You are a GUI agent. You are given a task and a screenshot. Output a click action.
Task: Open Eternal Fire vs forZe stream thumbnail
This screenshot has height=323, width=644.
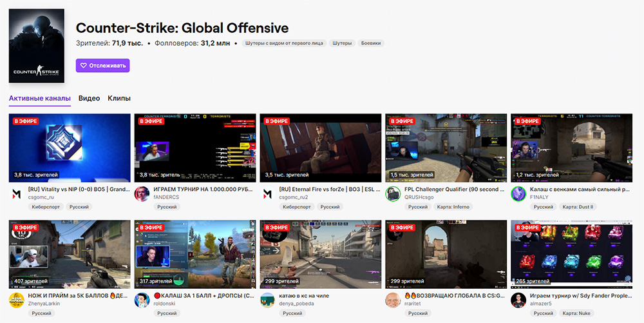point(321,148)
